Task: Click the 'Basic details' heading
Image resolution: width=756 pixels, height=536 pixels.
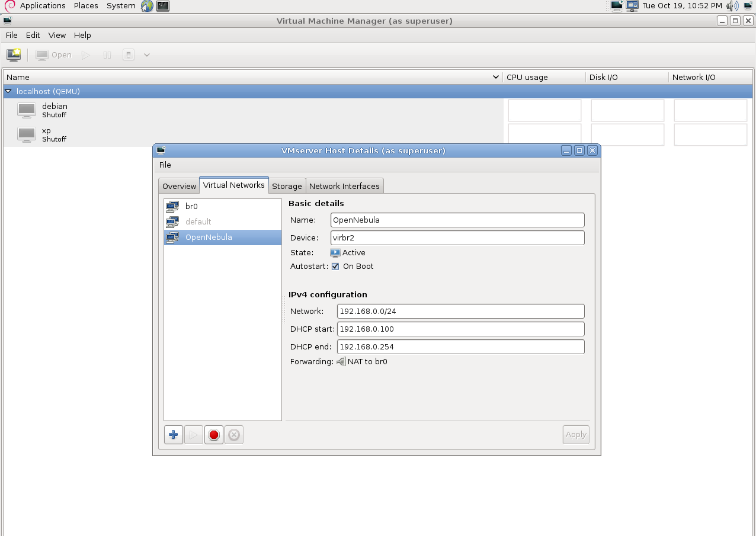Action: click(x=316, y=203)
